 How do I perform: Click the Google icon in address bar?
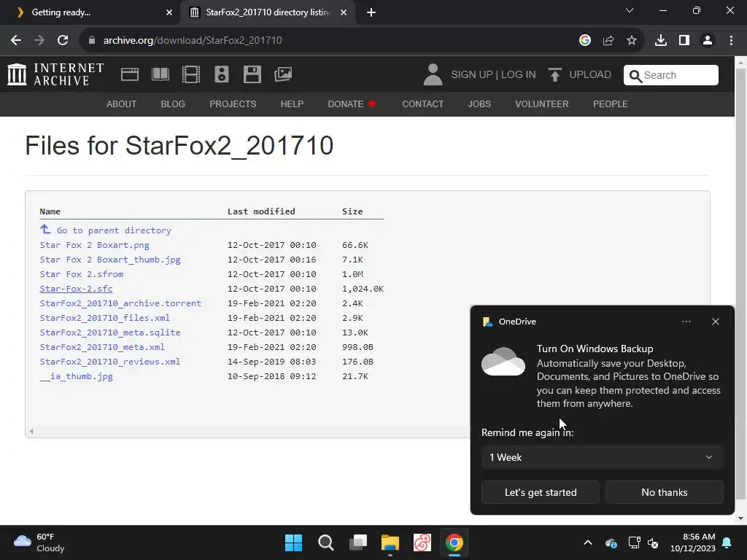pyautogui.click(x=585, y=41)
